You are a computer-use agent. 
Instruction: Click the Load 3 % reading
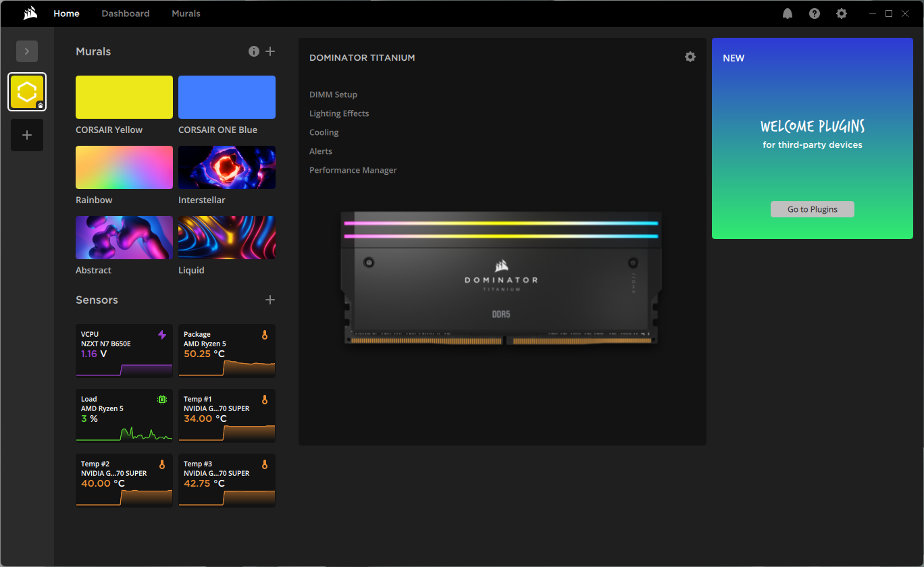[89, 418]
